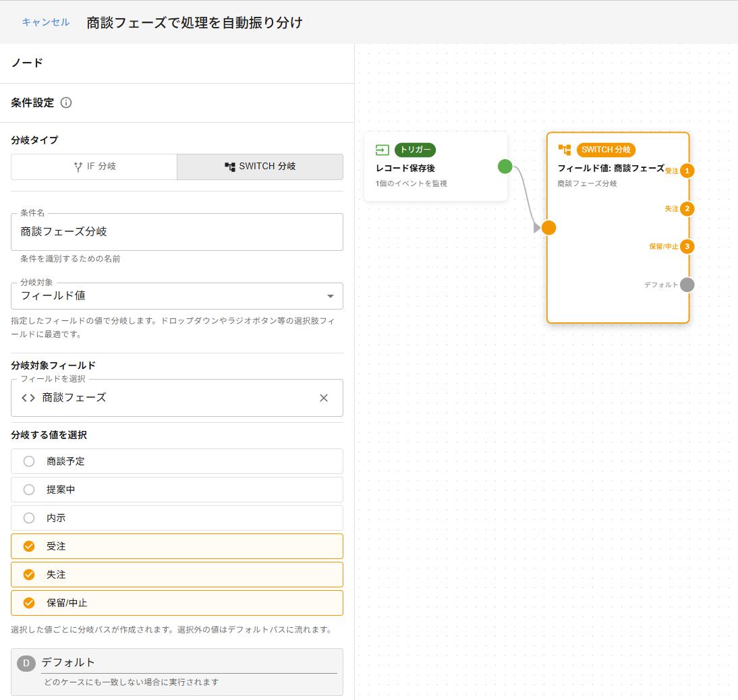Click inside the 条件名 text field
Screen dimensions: 738x700
(x=175, y=232)
